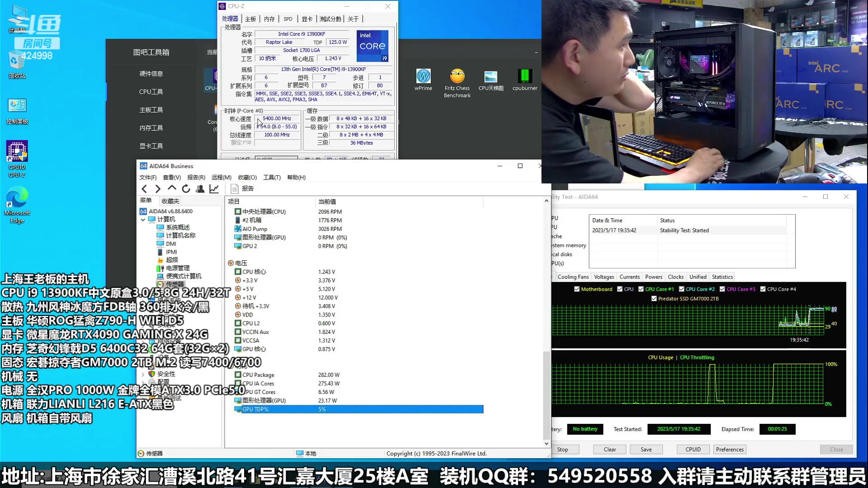Screen dimensions: 868x488
Task: Toggle the CPU Core #2 checkbox
Action: coord(682,289)
